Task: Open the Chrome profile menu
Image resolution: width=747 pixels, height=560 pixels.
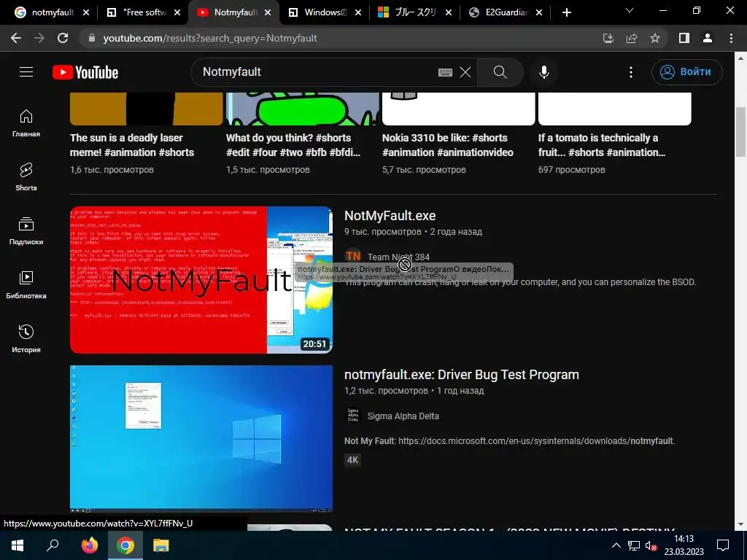Action: tap(708, 38)
